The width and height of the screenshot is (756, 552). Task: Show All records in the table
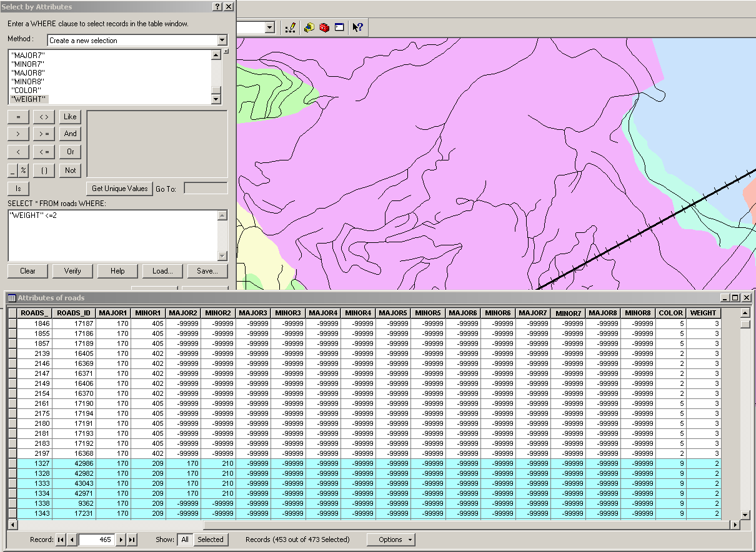(x=185, y=540)
